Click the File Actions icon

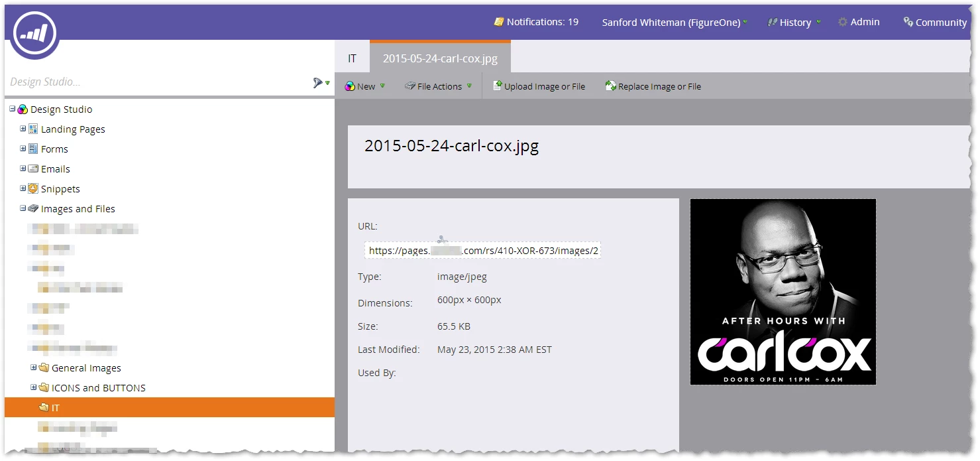(x=409, y=86)
